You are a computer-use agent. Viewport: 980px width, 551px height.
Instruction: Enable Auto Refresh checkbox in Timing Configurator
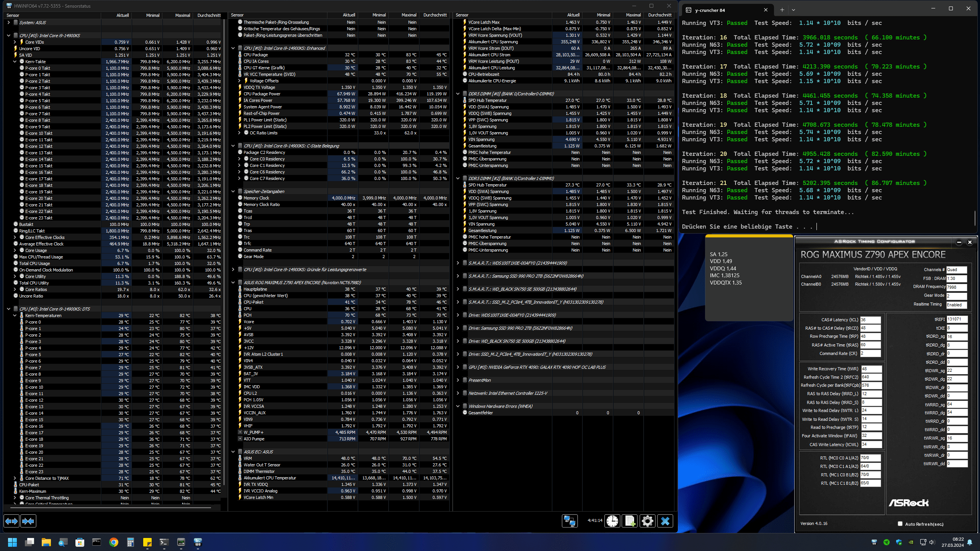(x=900, y=524)
